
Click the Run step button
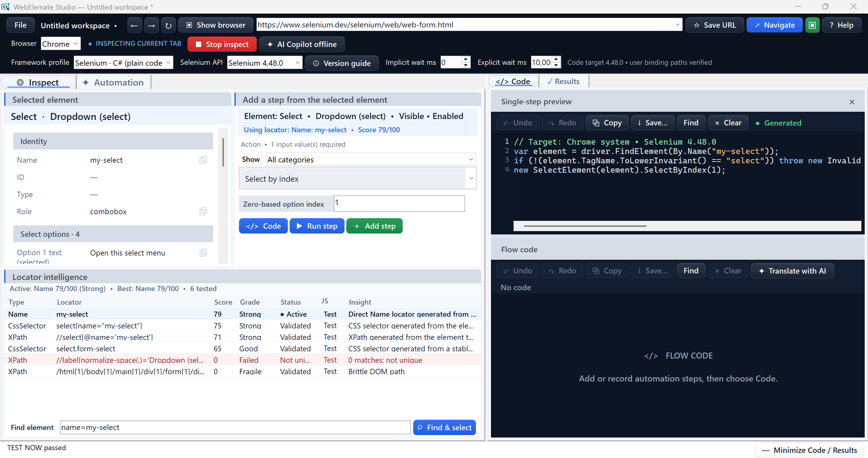tap(317, 226)
